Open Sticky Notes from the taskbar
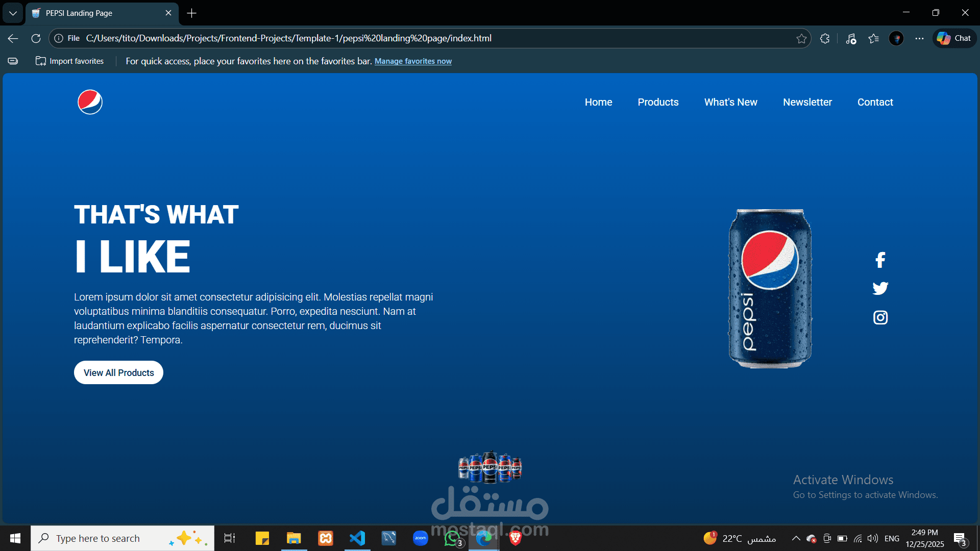Screen dimensions: 980x551 click(x=262, y=538)
